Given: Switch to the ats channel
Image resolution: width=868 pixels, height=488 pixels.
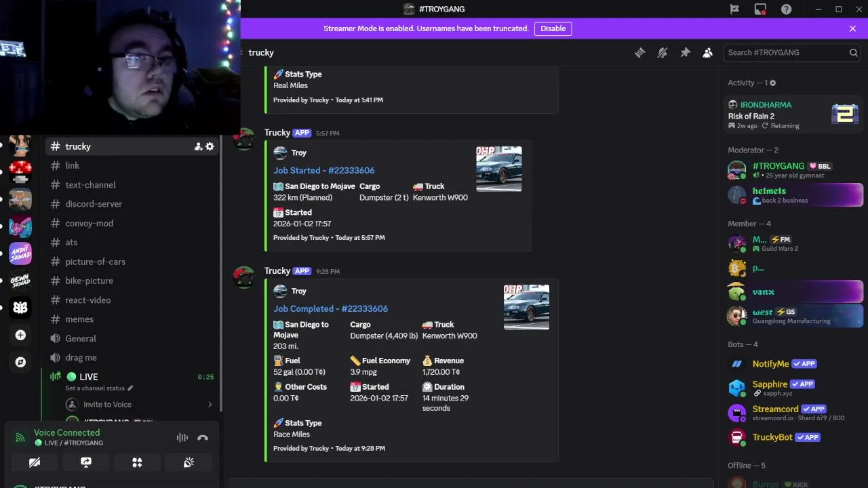Looking at the screenshot, I should [x=132, y=242].
